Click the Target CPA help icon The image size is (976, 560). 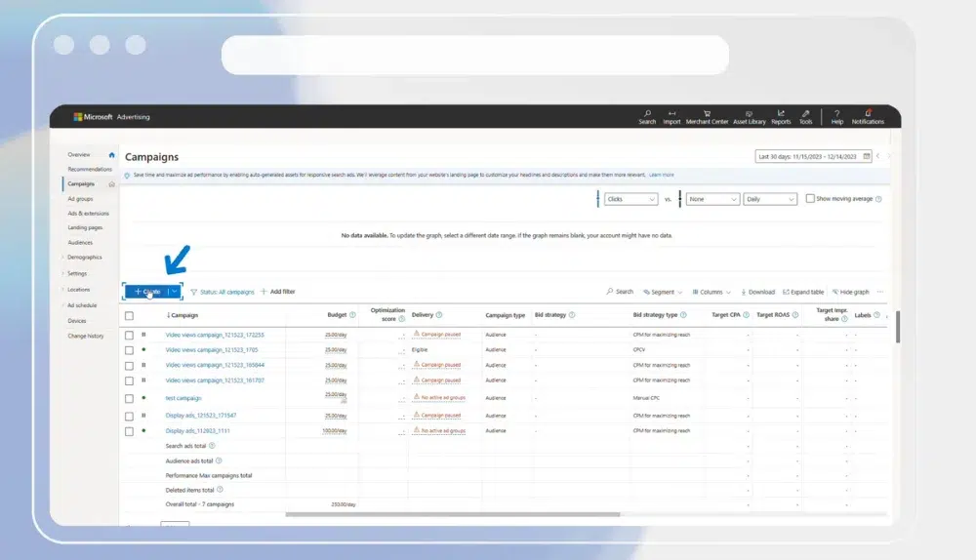[x=746, y=315]
